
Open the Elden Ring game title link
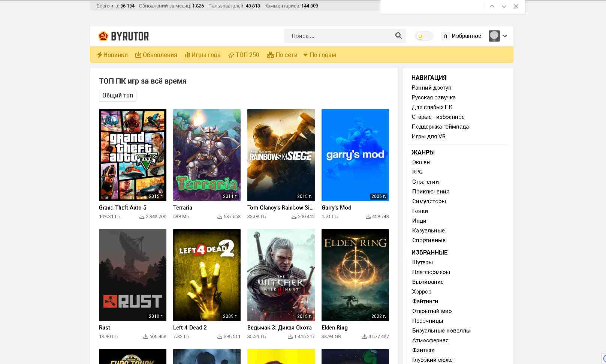335,328
